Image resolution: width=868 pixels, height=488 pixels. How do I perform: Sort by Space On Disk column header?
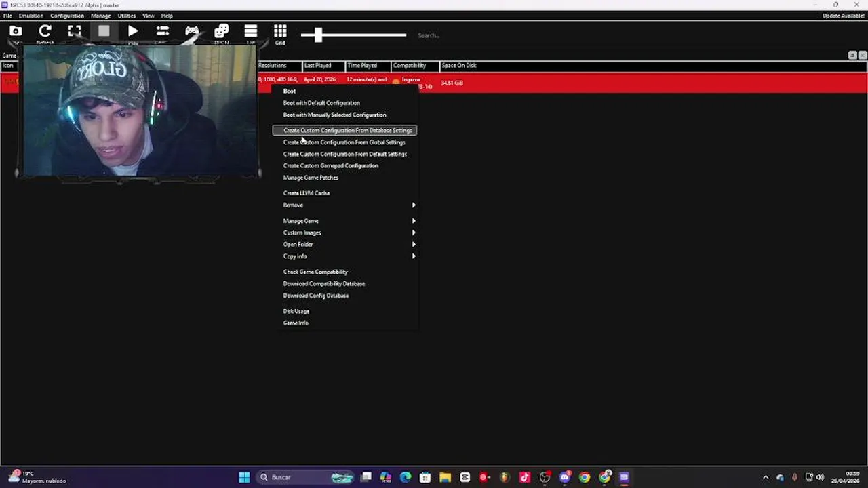click(459, 66)
